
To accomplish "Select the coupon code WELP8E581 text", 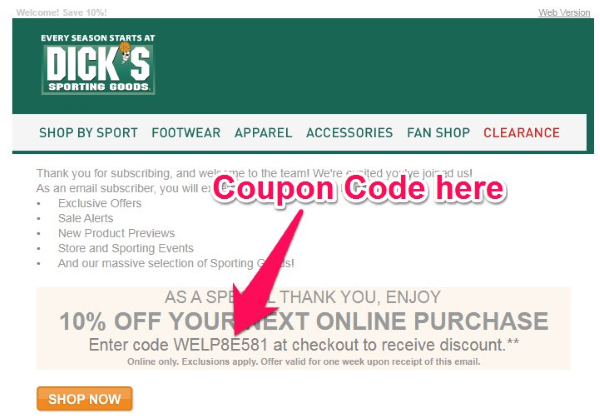I will point(220,345).
